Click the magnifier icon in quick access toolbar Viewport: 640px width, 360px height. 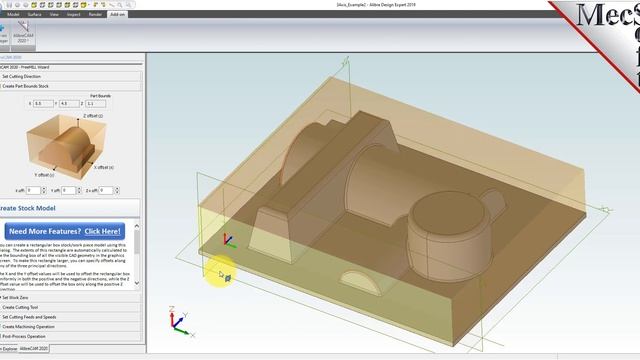(x=120, y=5)
